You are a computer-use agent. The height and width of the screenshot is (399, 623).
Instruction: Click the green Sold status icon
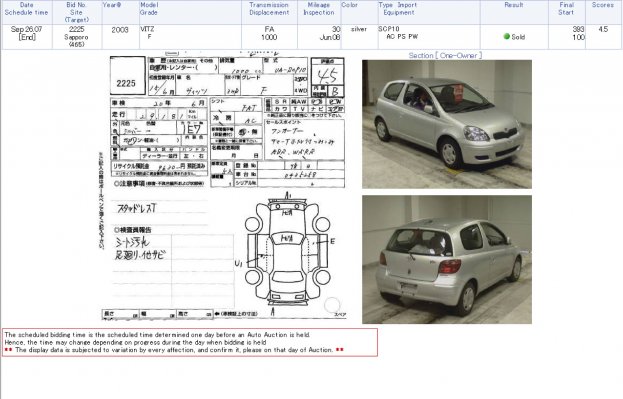(x=507, y=36)
